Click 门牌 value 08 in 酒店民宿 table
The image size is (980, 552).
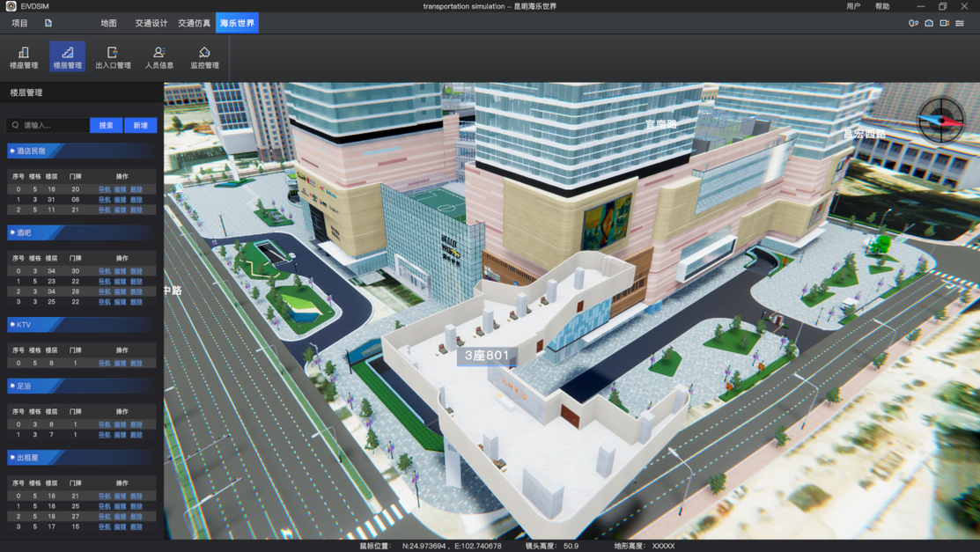[x=75, y=200]
